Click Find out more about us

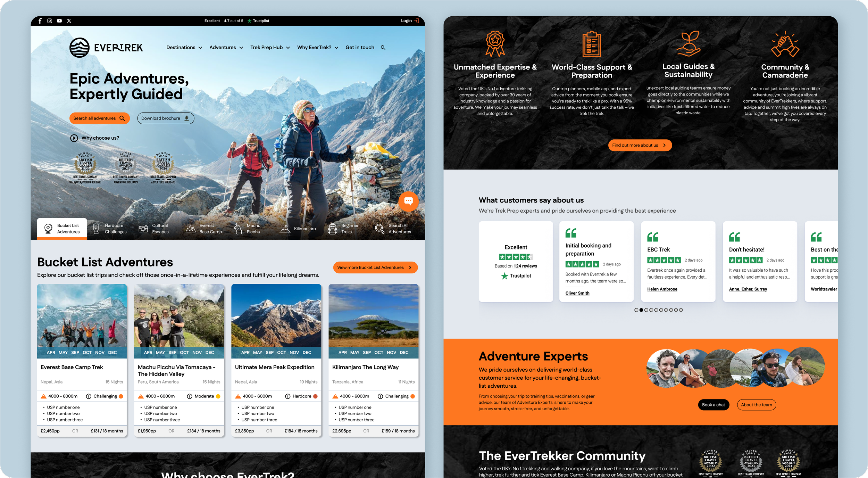coord(640,145)
